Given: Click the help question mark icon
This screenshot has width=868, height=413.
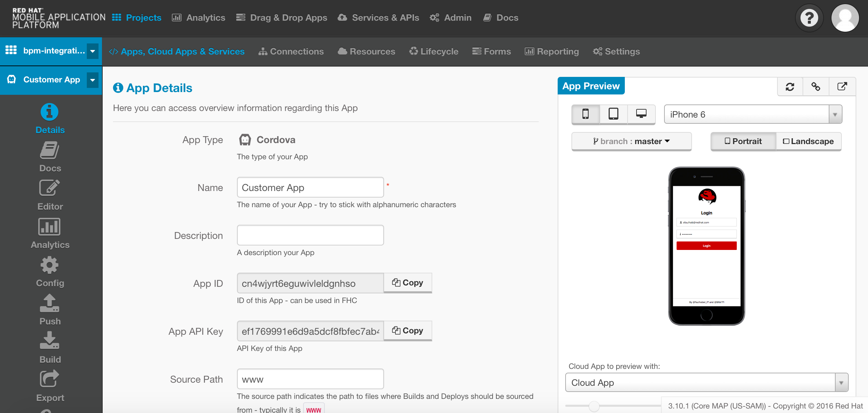Looking at the screenshot, I should [x=809, y=18].
